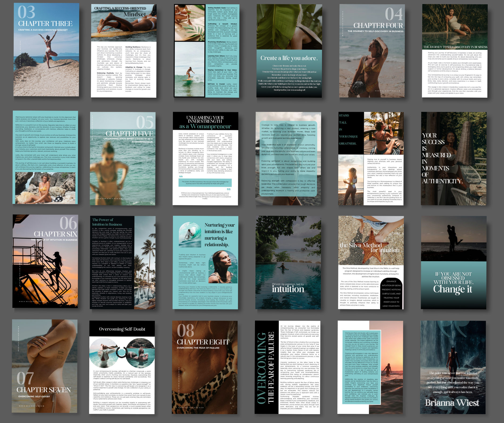This screenshot has width=504, height=423.
Task: Click the 'Create a life you adore' page
Action: pyautogui.click(x=289, y=51)
